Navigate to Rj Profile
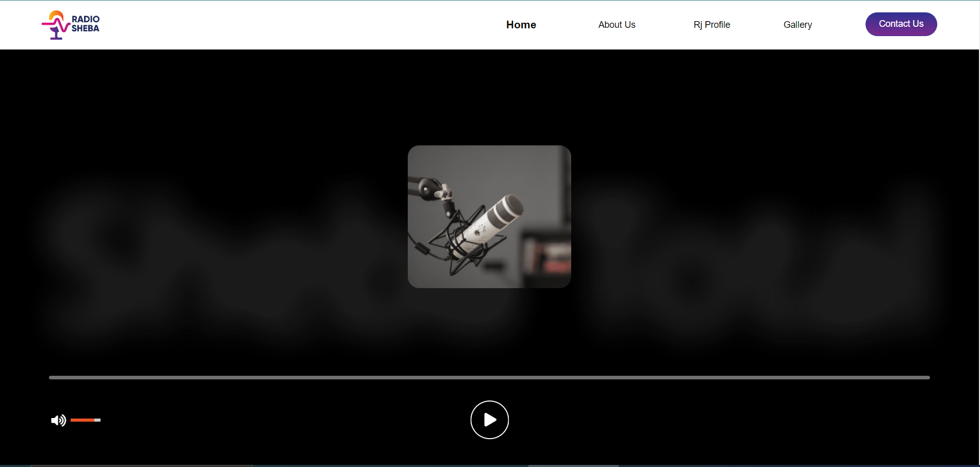Viewport: 980px width, 467px height. tap(711, 25)
